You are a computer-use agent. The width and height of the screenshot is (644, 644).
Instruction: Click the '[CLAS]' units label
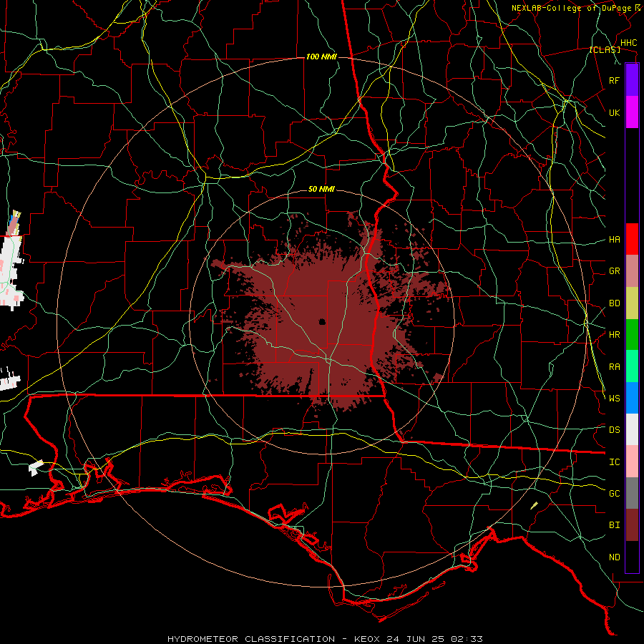pyautogui.click(x=605, y=49)
